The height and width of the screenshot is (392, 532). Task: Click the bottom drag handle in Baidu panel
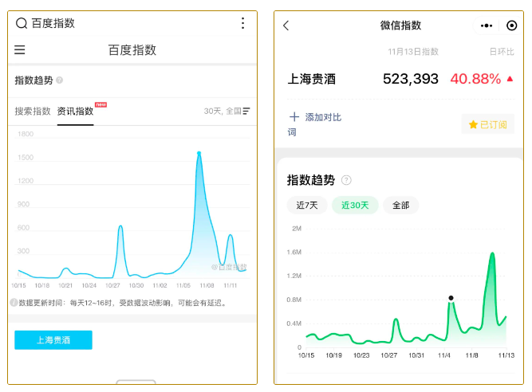click(136, 382)
